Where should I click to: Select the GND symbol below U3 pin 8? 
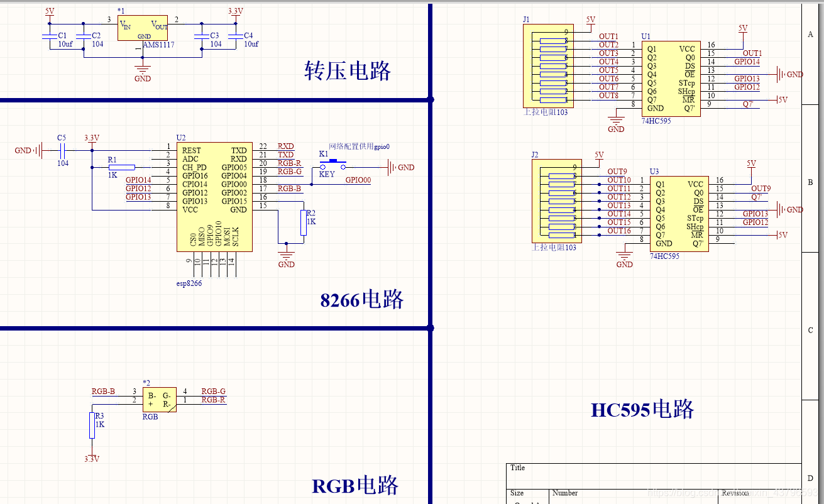coord(624,258)
